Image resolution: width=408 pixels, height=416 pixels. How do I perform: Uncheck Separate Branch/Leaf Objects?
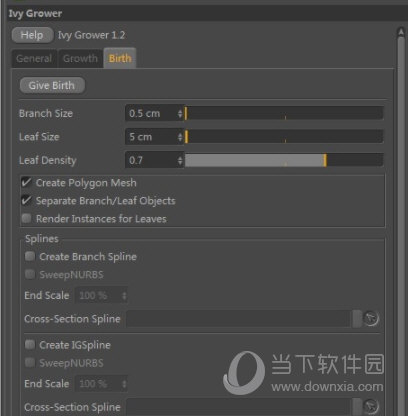[26, 200]
